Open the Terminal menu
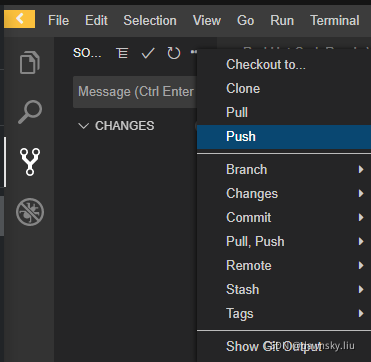The image size is (371, 362). tap(335, 21)
